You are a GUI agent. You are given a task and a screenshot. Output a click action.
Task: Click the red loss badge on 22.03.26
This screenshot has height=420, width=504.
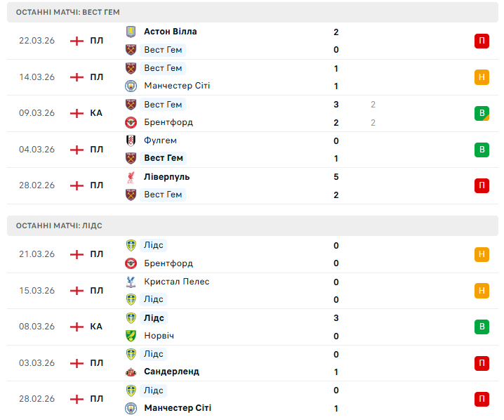coord(482,41)
